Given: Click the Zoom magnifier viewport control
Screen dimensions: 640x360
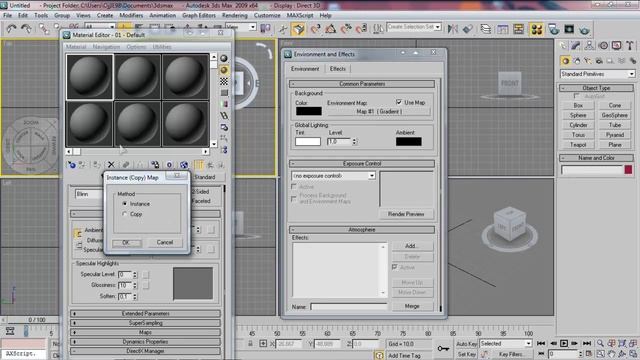Looking at the screenshot, I should coord(600,344).
